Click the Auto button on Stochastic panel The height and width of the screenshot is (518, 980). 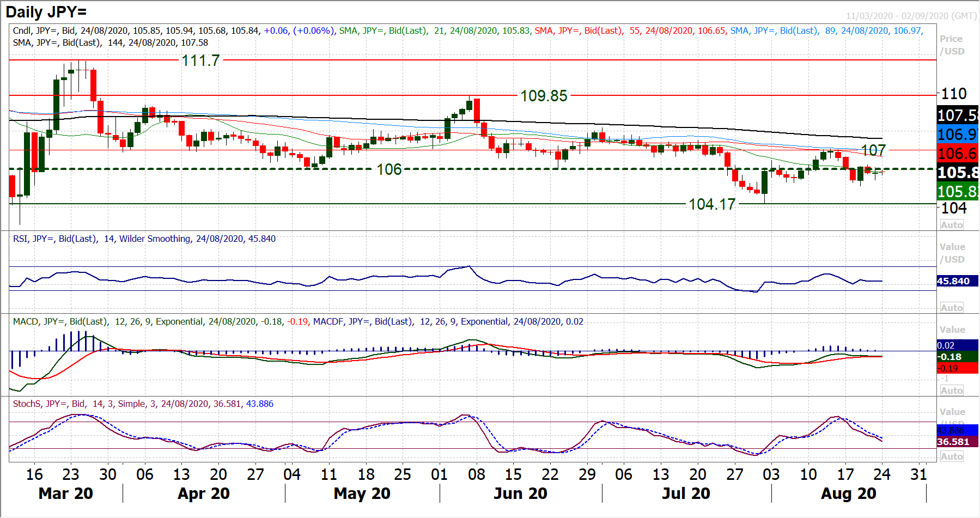point(952,456)
